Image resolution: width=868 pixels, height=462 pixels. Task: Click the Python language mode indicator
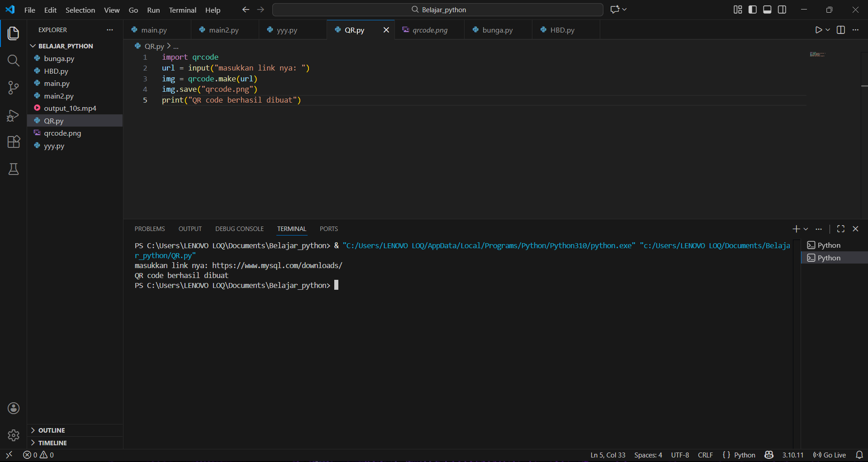coord(744,455)
